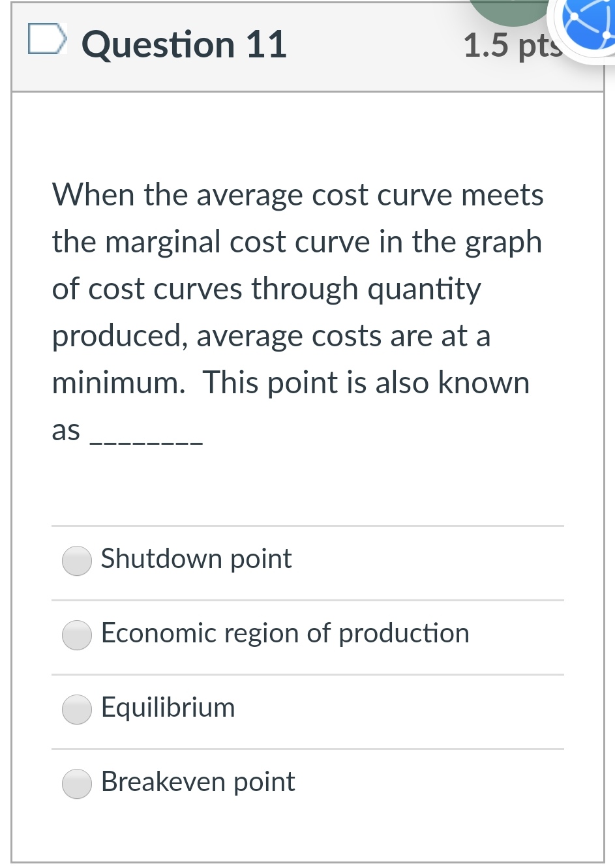Select the Shutdown point radio button
The height and width of the screenshot is (868, 615).
pyautogui.click(x=76, y=560)
